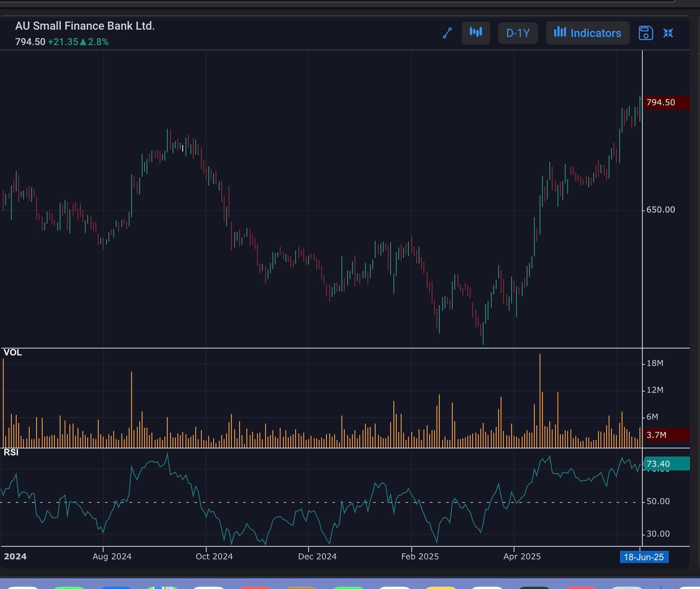Click the AU Small Finance Bank Ltd. title
The image size is (700, 589).
85,26
